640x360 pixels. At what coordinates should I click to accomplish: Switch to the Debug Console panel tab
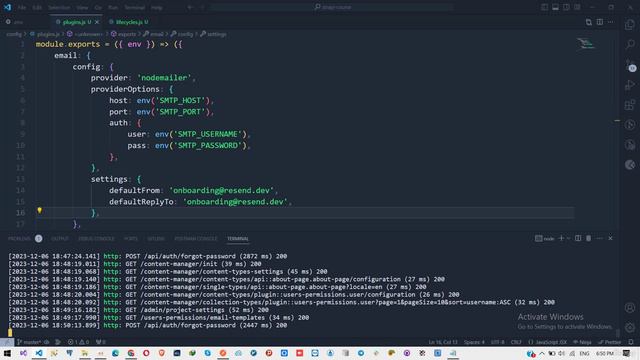point(96,239)
